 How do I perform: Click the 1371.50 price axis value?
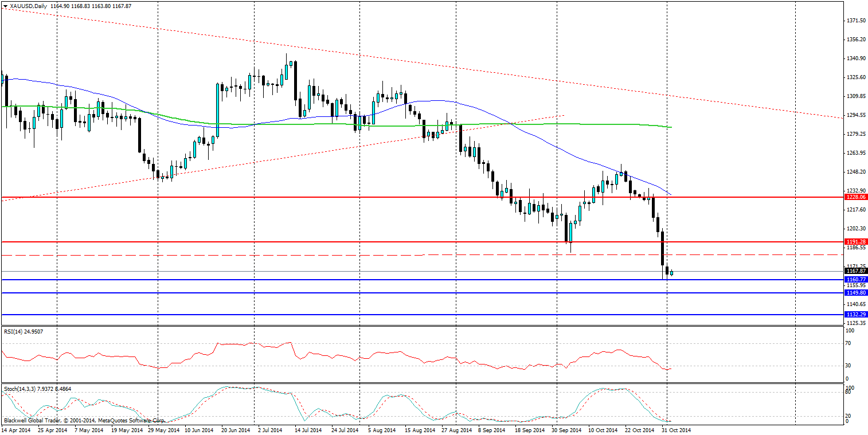click(x=856, y=21)
